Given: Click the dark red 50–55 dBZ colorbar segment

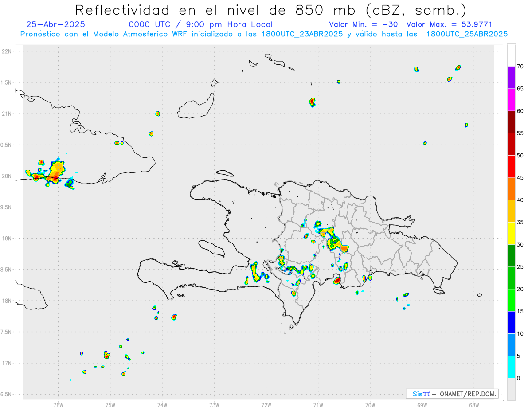Looking at the screenshot, I should (x=511, y=144).
